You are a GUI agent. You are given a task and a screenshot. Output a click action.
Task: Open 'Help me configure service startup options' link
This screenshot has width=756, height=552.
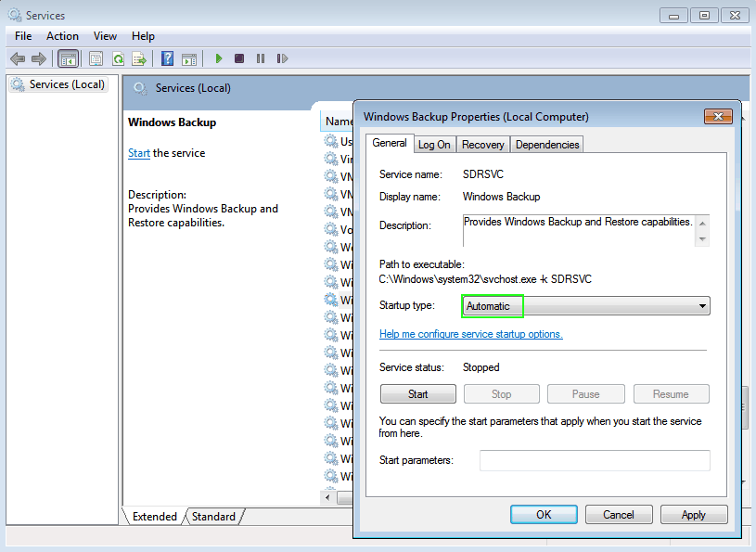coord(471,334)
